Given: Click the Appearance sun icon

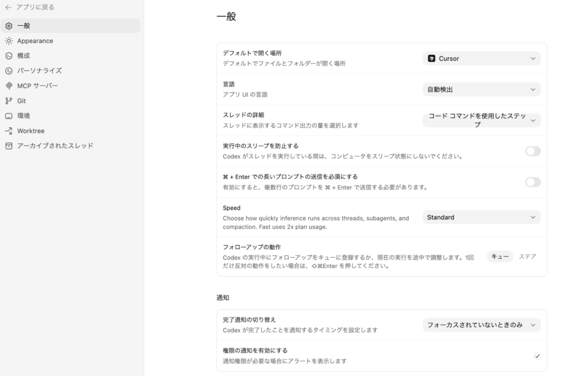Looking at the screenshot, I should tap(8, 40).
